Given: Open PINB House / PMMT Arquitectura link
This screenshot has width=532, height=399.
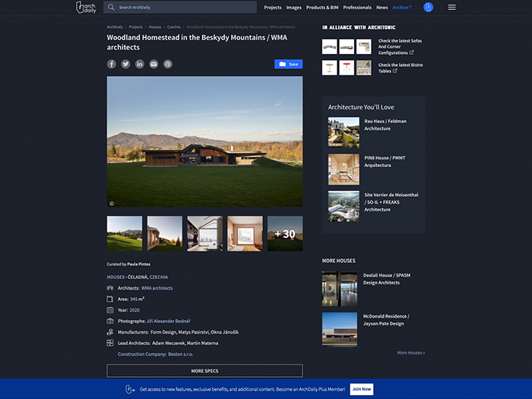Looking at the screenshot, I should click(385, 161).
